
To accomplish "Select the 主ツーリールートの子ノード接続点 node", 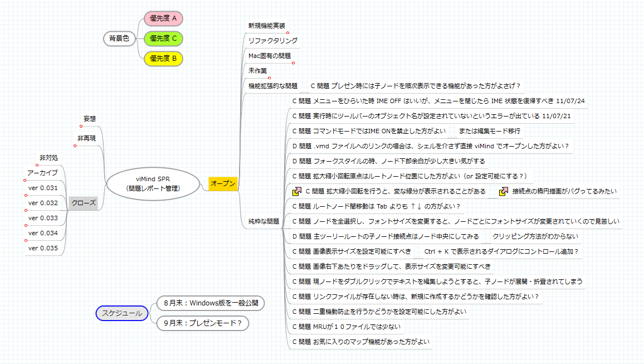I will 386,237.
